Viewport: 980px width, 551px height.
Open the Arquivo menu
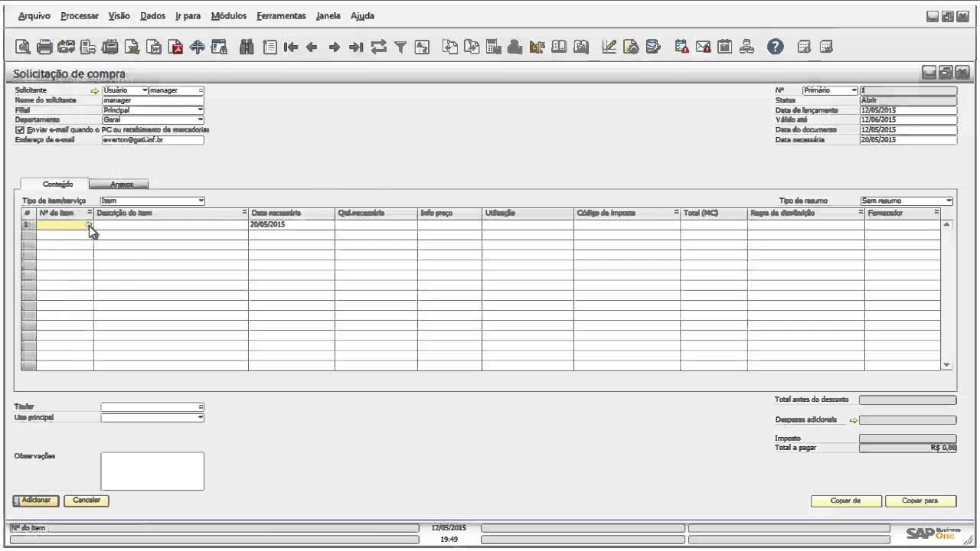pyautogui.click(x=34, y=15)
